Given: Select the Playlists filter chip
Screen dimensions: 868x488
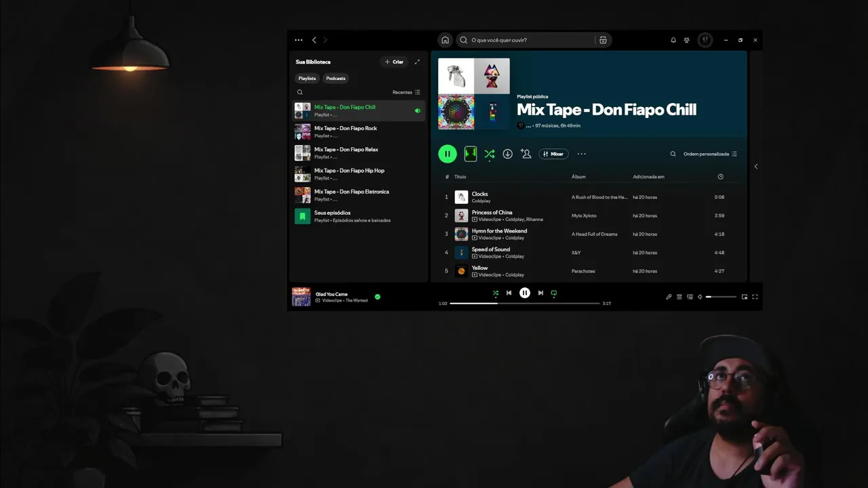Looking at the screenshot, I should (307, 78).
